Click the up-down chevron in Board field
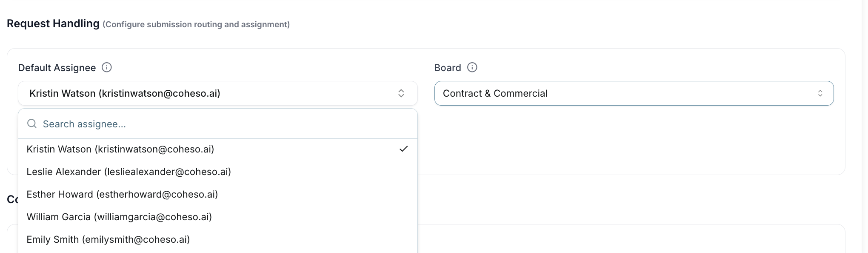This screenshot has height=253, width=868. tap(820, 93)
